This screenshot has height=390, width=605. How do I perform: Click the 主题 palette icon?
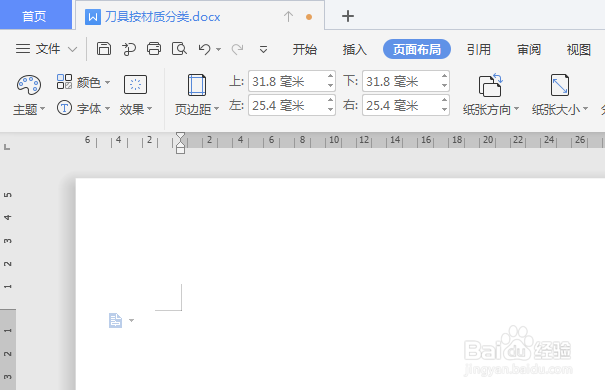(29, 84)
